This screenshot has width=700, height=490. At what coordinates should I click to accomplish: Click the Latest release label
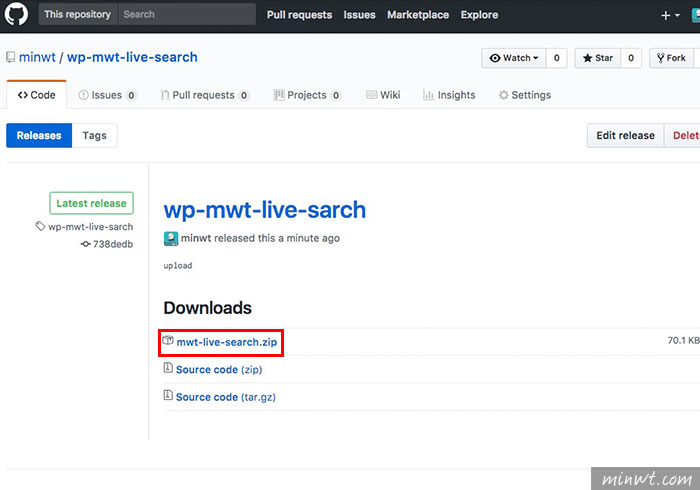(x=92, y=203)
